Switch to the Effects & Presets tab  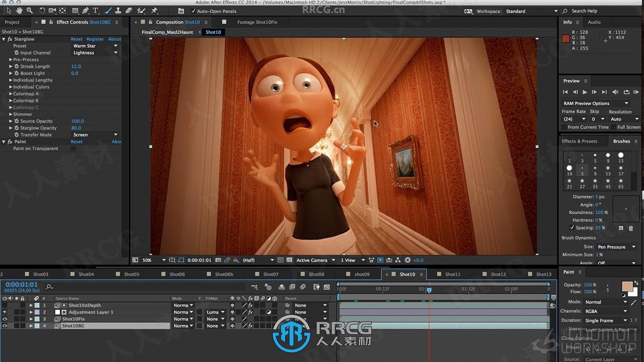(x=579, y=141)
